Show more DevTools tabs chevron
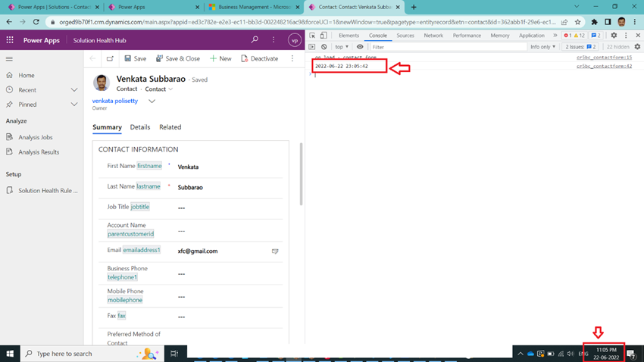 tap(555, 36)
